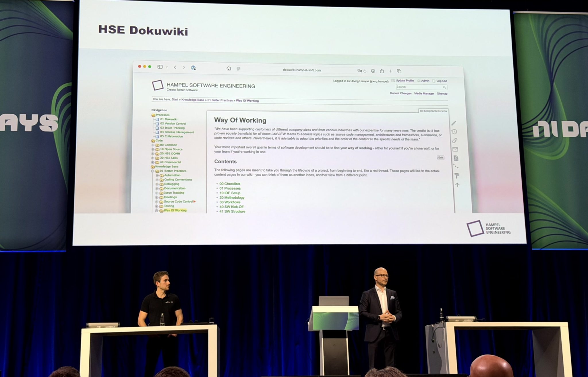Reload the page in Safari
This screenshot has width=588, height=377.
click(x=365, y=71)
